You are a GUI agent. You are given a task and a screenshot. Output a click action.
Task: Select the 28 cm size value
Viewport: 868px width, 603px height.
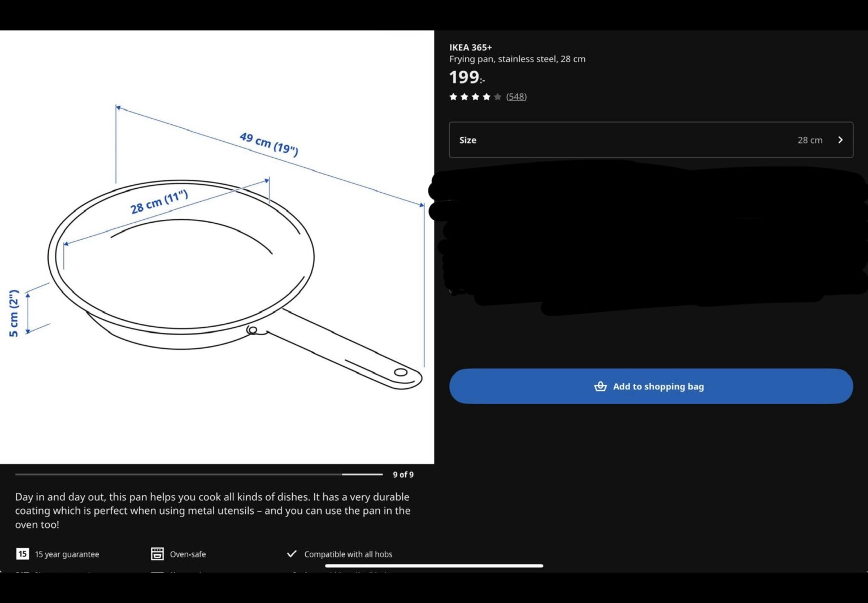click(809, 140)
